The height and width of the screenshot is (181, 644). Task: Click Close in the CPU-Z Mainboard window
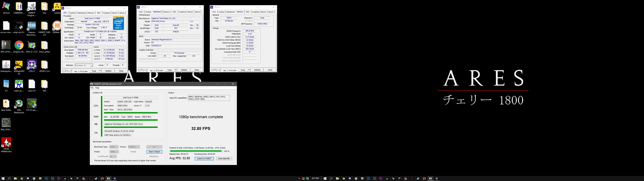click(197, 70)
